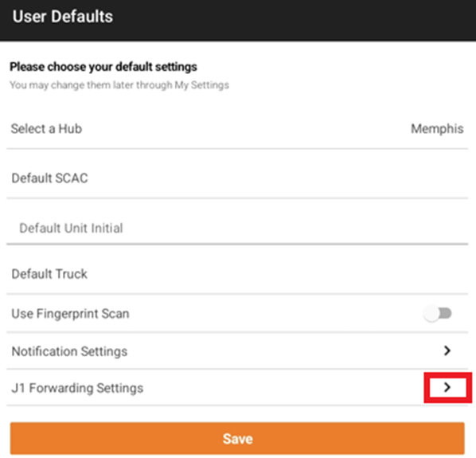Screen dimensions: 476x458
Task: Click the black header bar
Action: (x=238, y=20)
